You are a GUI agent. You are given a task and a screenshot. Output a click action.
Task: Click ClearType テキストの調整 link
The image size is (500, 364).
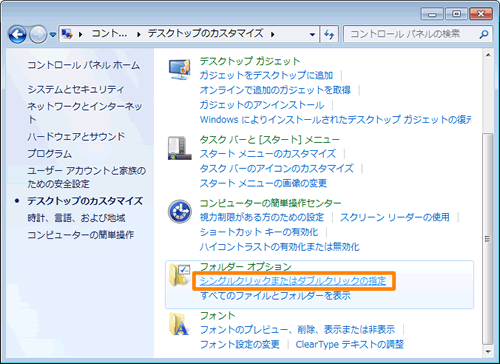[x=349, y=344]
